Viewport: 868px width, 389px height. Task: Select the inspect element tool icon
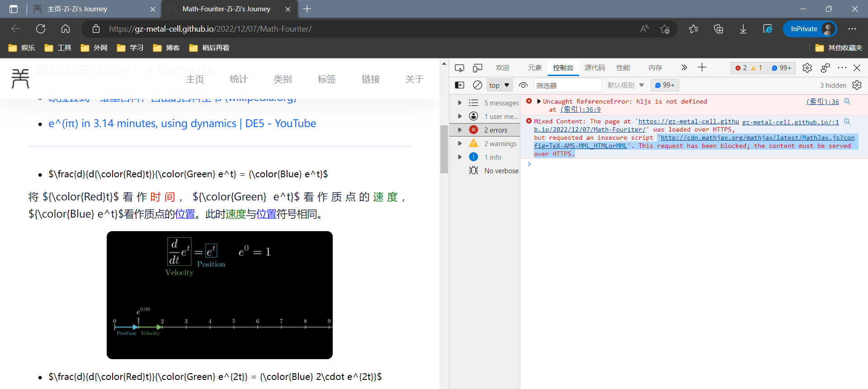pos(459,68)
